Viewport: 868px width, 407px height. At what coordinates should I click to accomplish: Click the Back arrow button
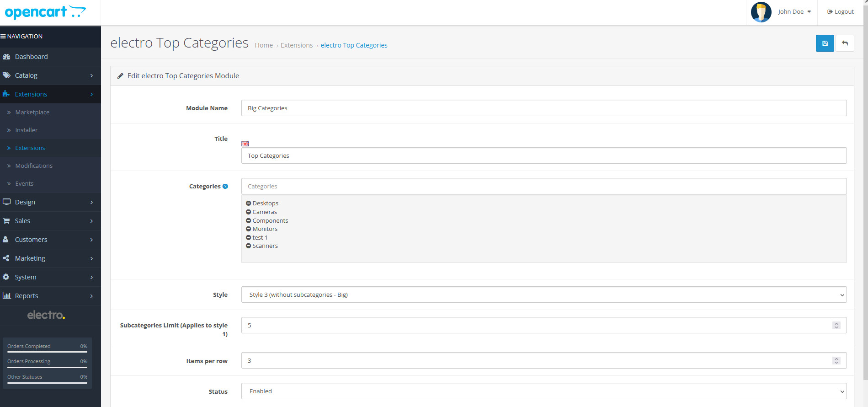(x=845, y=43)
